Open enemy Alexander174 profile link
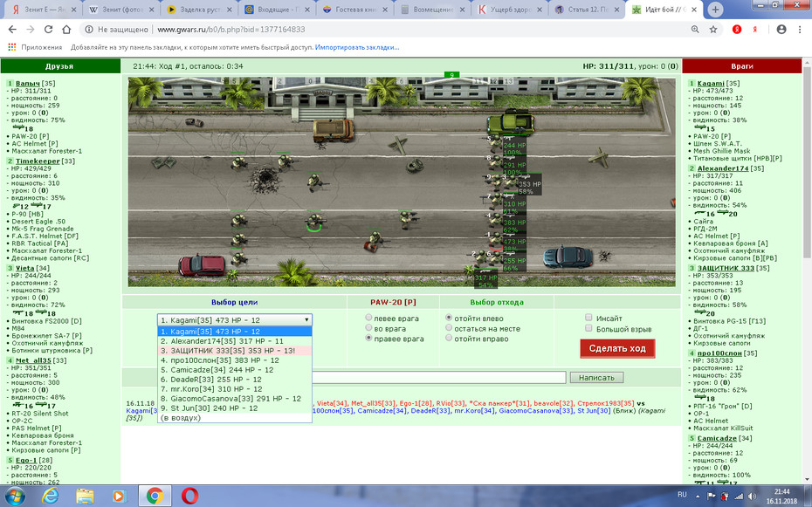 coord(723,168)
